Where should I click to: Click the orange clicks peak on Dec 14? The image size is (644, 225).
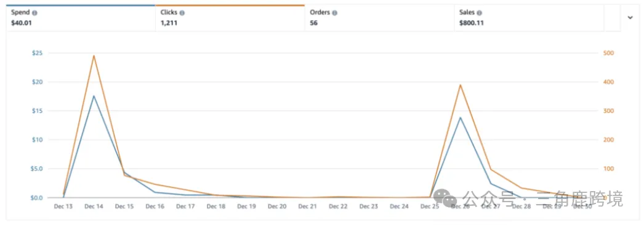(94, 55)
